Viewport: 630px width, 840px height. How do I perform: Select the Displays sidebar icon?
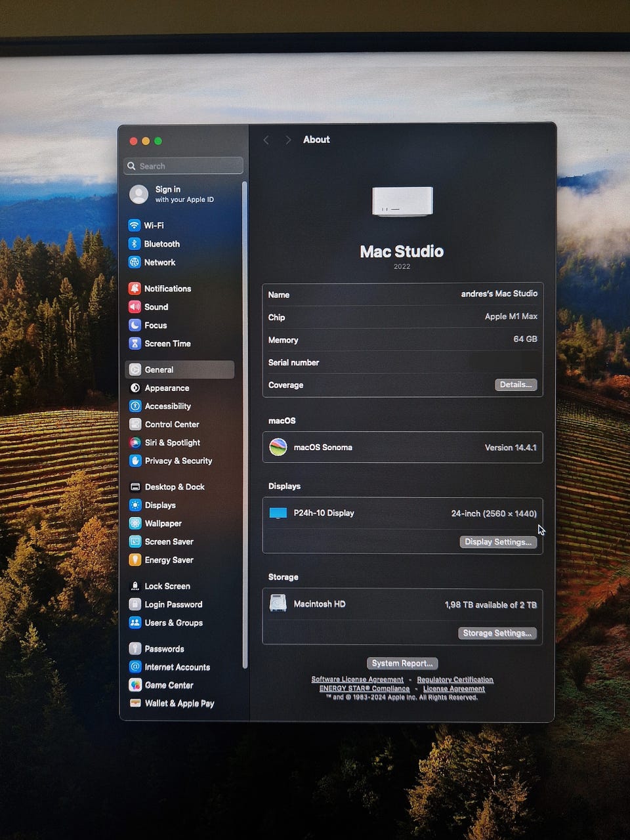click(135, 505)
